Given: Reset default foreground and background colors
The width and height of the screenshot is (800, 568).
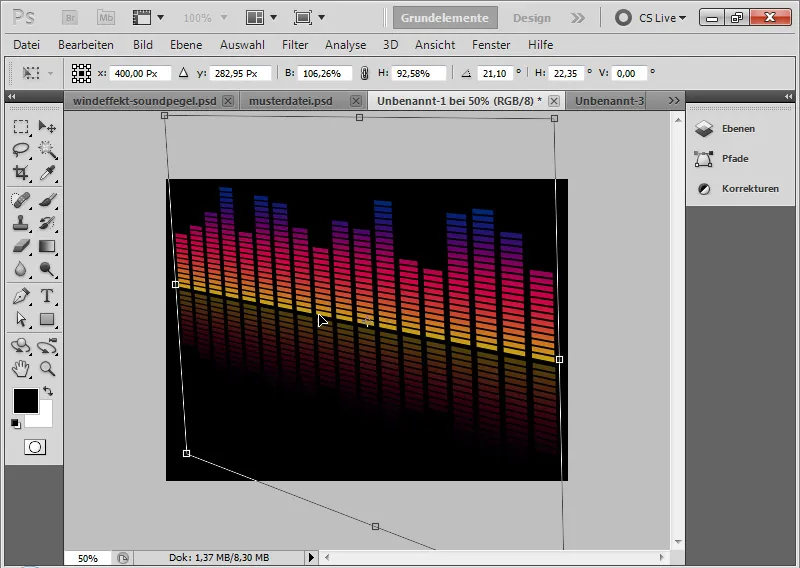Looking at the screenshot, I should click(16, 424).
